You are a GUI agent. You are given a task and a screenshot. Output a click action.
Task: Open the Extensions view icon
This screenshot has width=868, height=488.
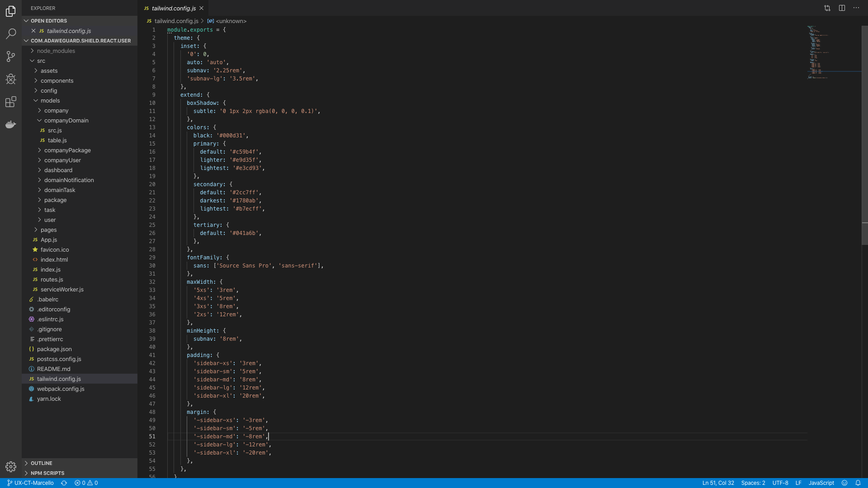[11, 102]
